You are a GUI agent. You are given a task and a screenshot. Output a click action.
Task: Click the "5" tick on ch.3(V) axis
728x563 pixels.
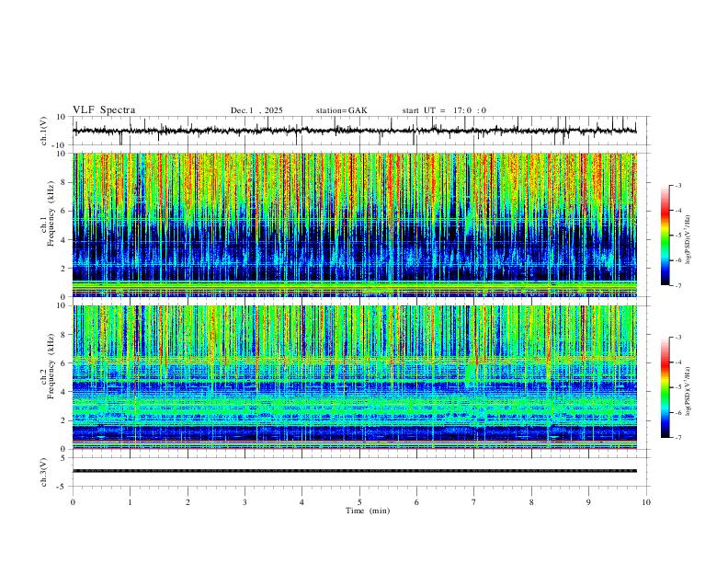click(x=64, y=458)
